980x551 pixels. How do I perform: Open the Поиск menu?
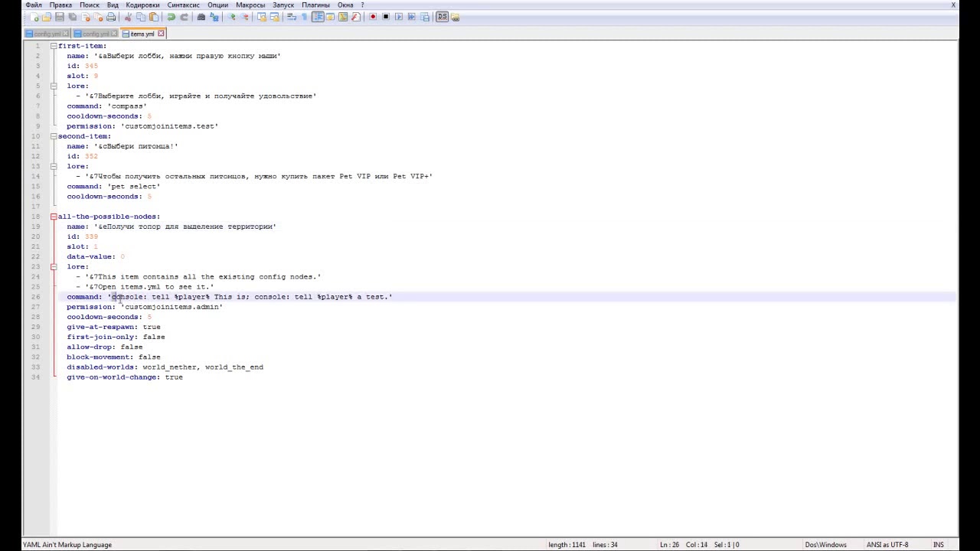(x=90, y=5)
